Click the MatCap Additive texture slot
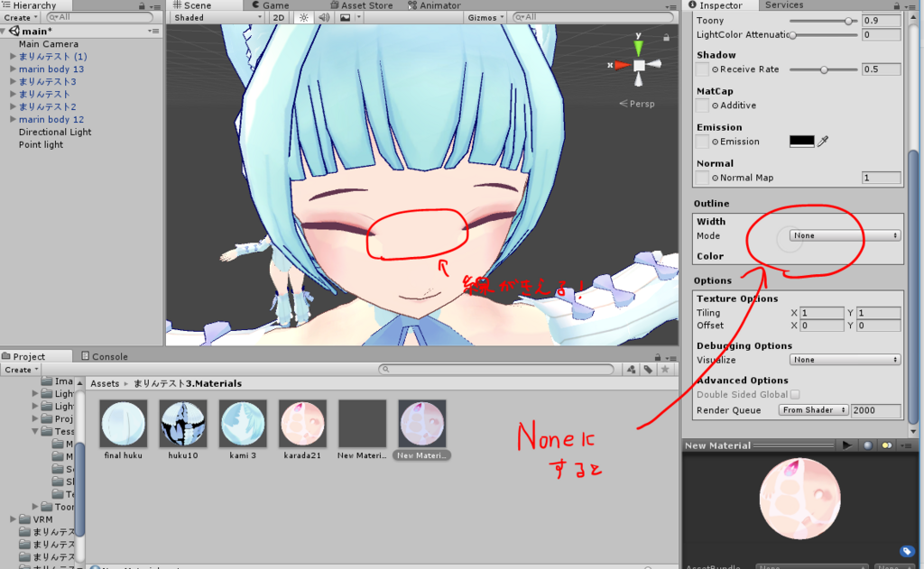The image size is (924, 569). tap(702, 106)
